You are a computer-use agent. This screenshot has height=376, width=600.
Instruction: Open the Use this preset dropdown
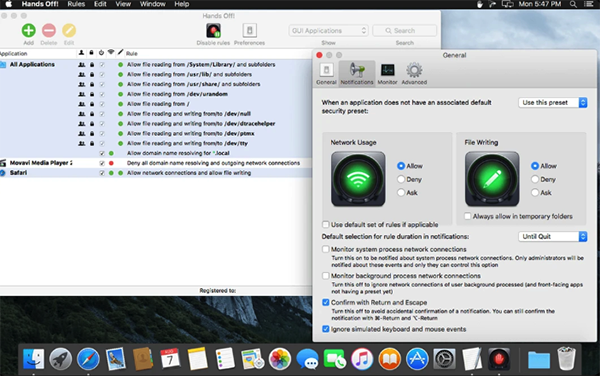pyautogui.click(x=553, y=103)
